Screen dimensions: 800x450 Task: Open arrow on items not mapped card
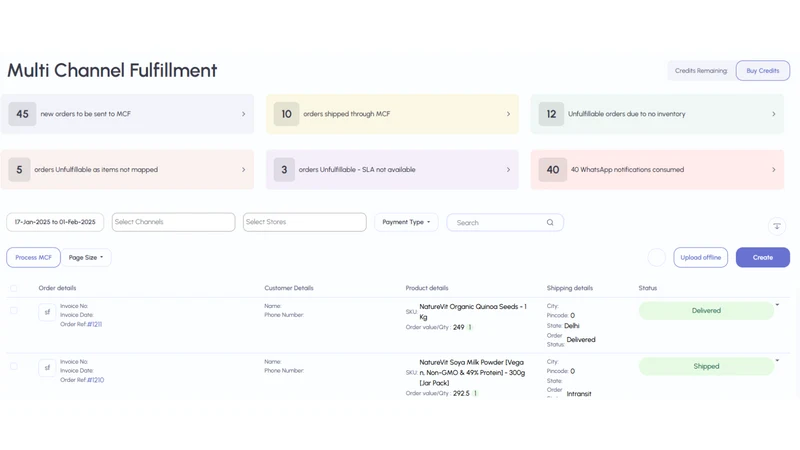[243, 169]
